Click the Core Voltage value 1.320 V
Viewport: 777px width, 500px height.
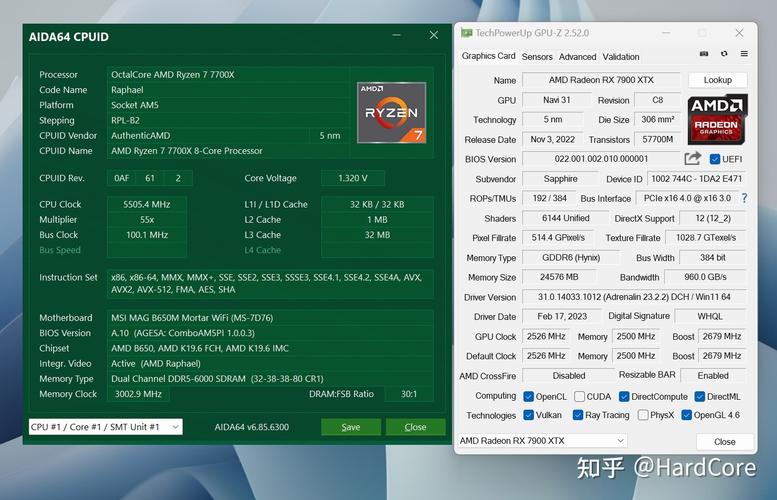pos(352,178)
